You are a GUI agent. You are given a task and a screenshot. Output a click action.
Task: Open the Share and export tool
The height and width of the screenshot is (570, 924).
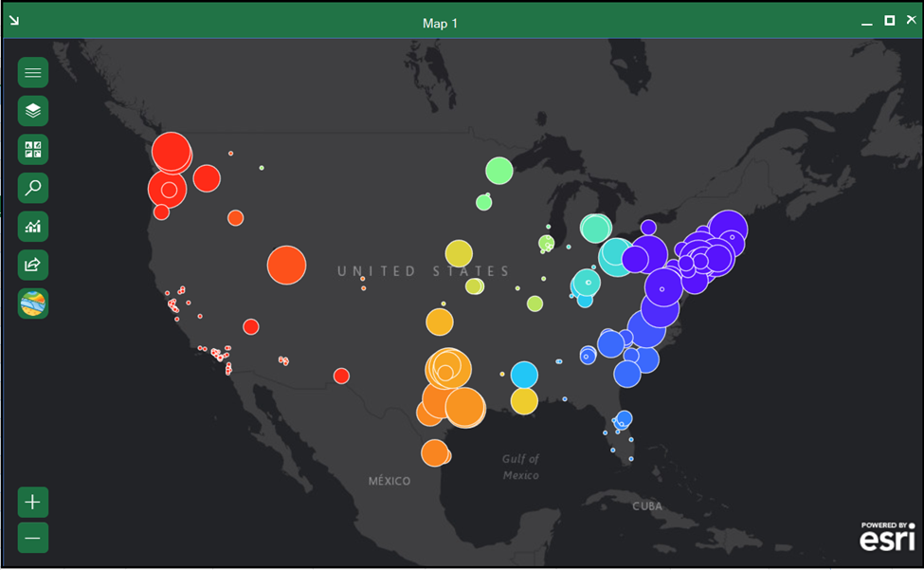click(32, 265)
